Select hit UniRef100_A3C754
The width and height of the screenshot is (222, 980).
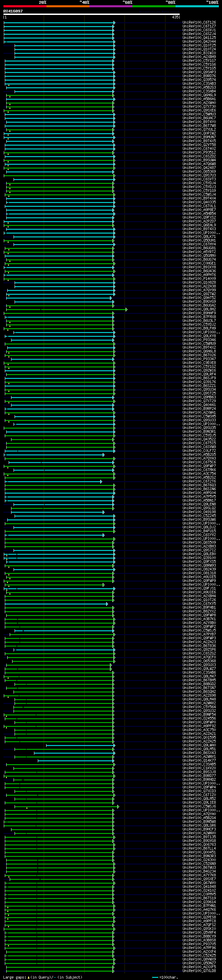199,473
